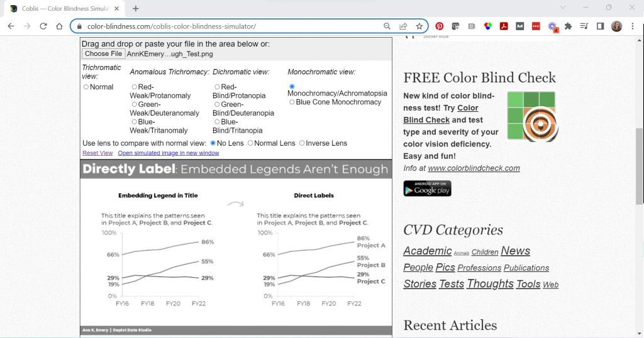Open the browser home page
Image resolution: width=644 pixels, height=338 pixels.
coord(59,26)
